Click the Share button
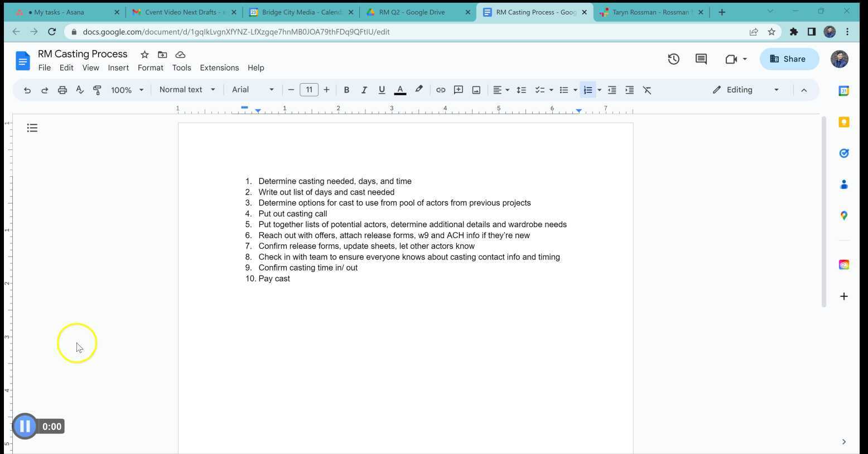868x454 pixels. click(x=789, y=59)
